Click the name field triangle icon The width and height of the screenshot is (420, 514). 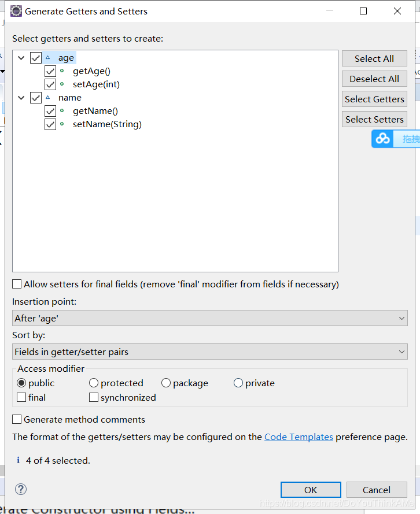pos(48,97)
